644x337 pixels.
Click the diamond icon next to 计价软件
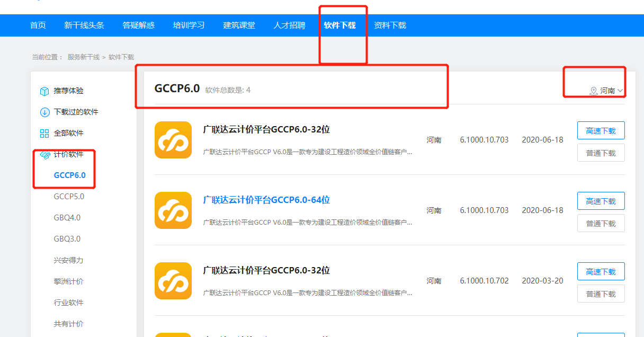(44, 154)
